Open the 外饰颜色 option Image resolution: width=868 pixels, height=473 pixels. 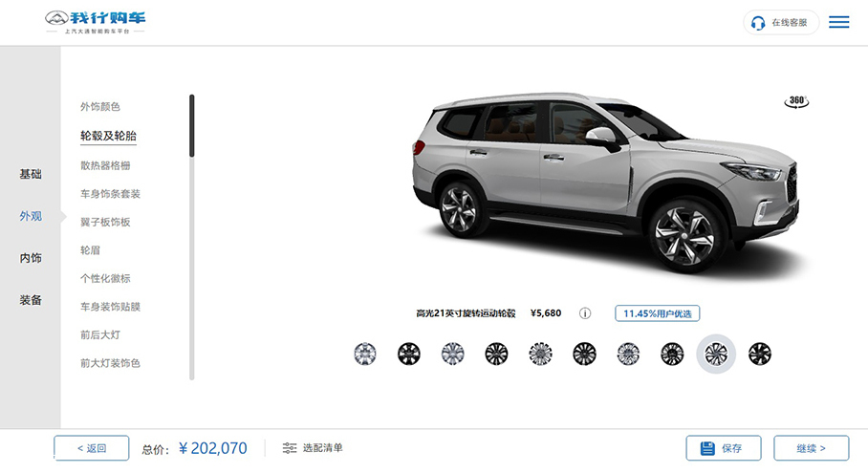(x=100, y=107)
